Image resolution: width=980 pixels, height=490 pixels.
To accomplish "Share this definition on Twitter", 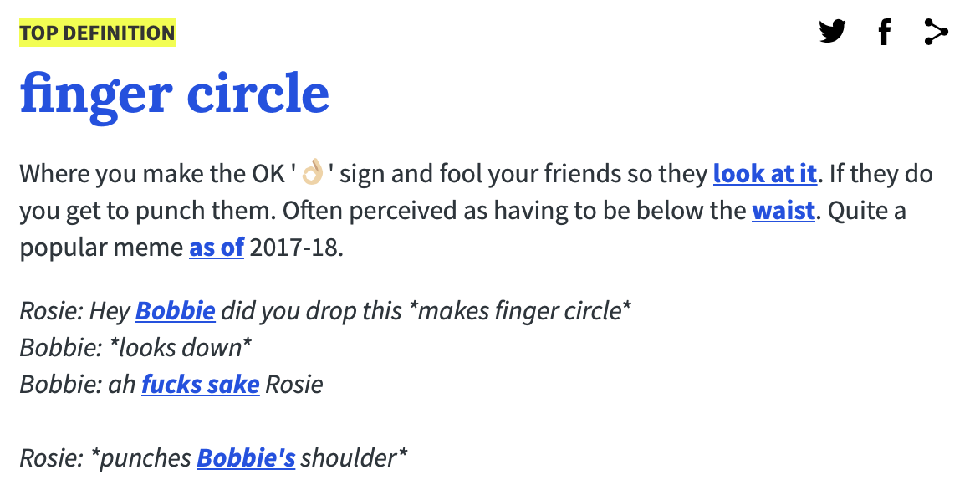I will [x=833, y=31].
